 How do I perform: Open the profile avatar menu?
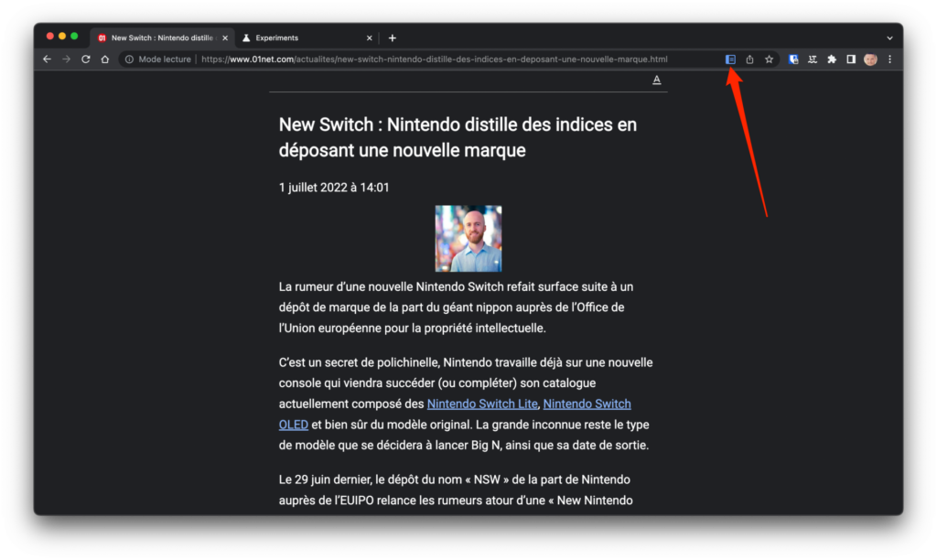[x=870, y=59]
